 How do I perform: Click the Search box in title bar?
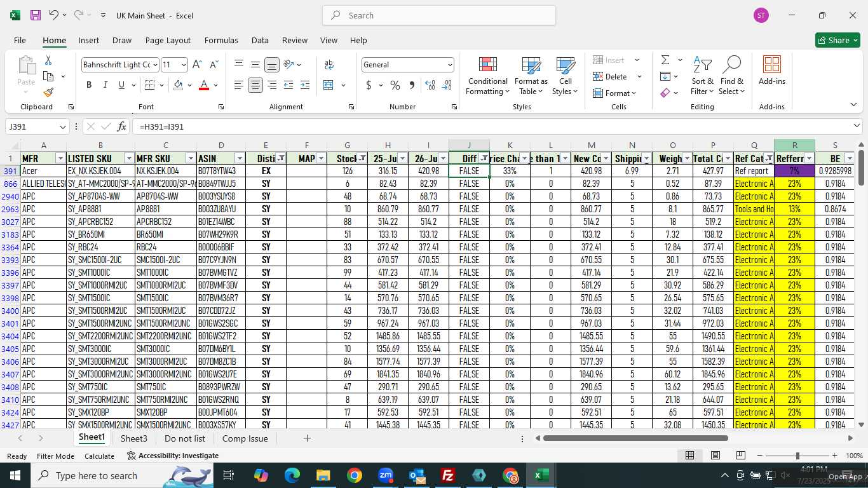tap(438, 15)
